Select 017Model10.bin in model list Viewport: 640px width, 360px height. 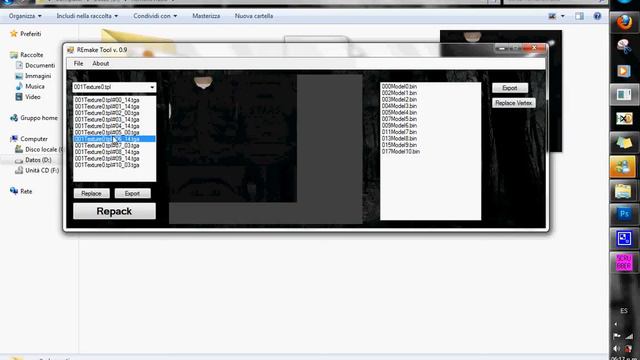(401, 151)
